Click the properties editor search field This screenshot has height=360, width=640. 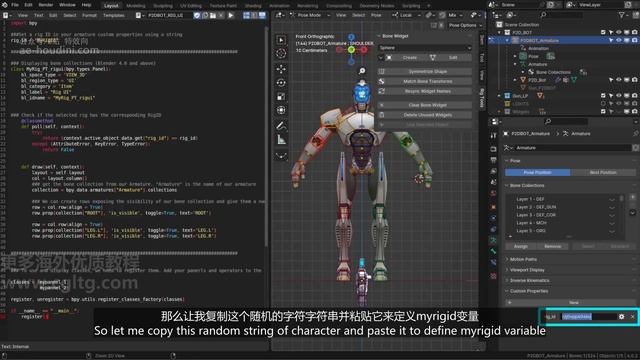point(565,122)
